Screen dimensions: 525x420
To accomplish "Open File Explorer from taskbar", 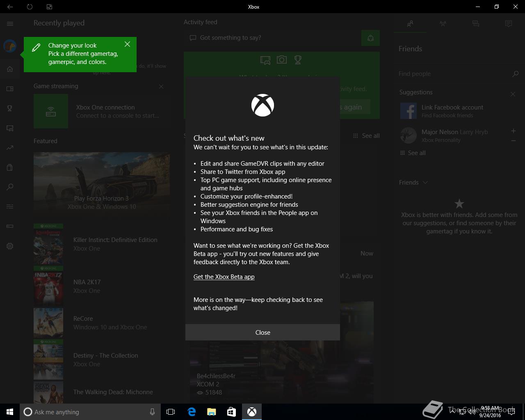I will tap(212, 412).
